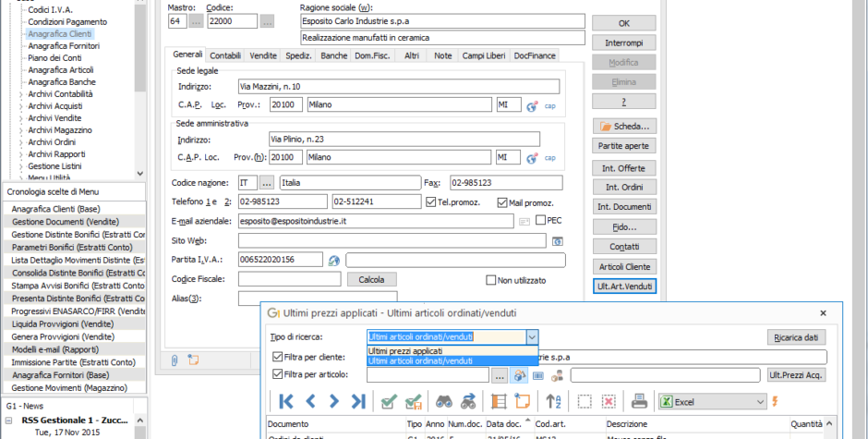Click the Articoli Cliente button
The image size is (868, 439).
(x=624, y=266)
